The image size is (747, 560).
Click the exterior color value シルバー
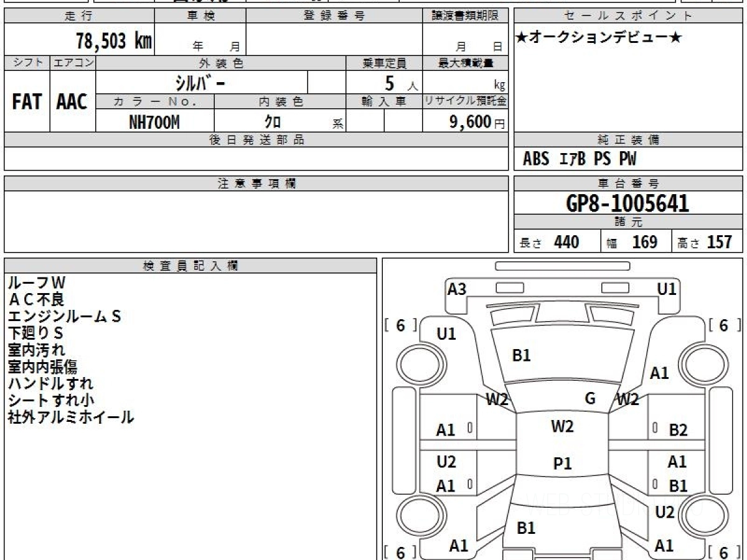[199, 82]
